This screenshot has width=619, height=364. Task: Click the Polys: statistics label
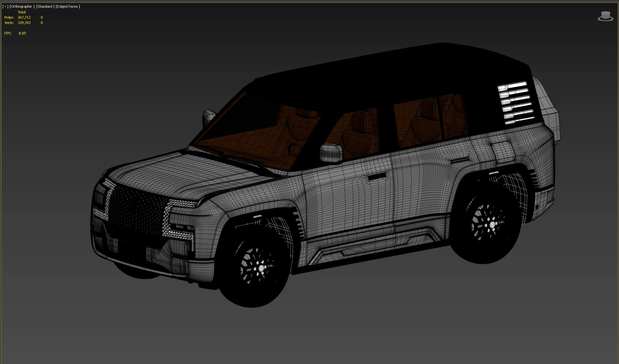point(9,17)
